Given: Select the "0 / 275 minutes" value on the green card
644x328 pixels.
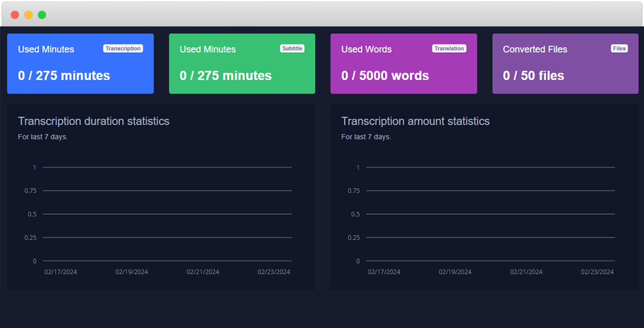Looking at the screenshot, I should point(226,76).
